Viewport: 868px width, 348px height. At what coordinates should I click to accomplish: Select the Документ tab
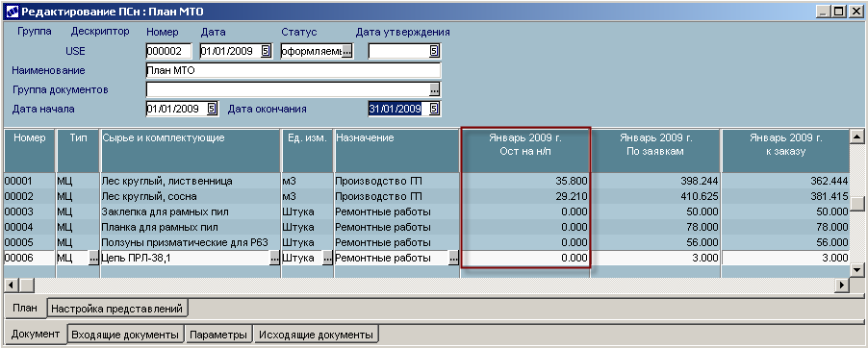(x=36, y=334)
